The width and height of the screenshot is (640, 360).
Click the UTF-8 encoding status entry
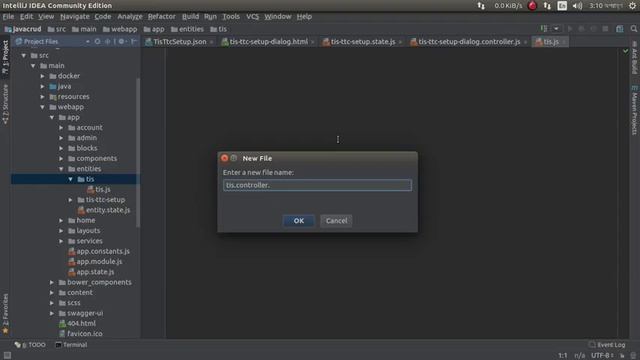click(x=602, y=356)
